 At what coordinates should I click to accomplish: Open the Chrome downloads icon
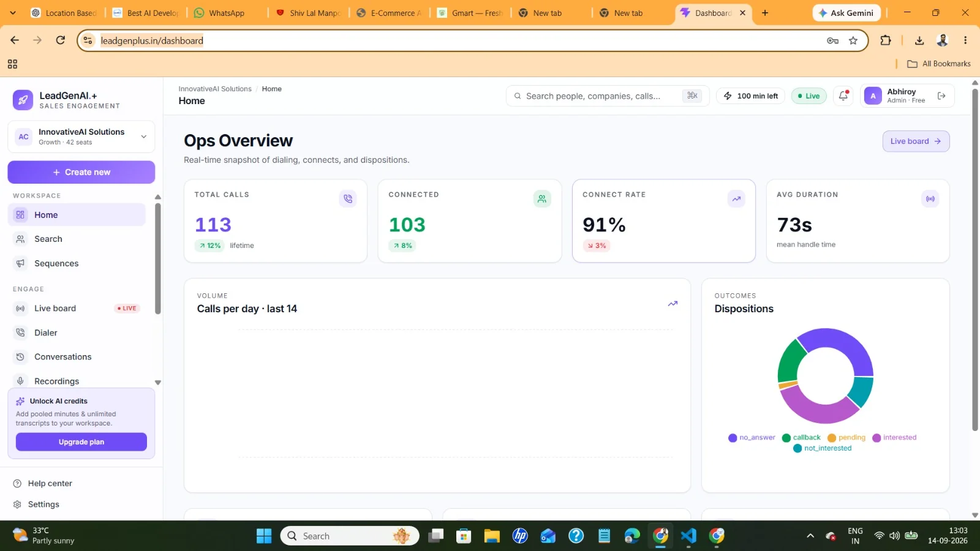coord(919,40)
